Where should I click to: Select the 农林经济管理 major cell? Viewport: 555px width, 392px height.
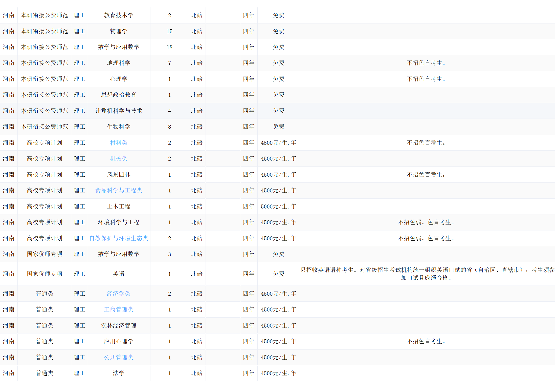(119, 325)
